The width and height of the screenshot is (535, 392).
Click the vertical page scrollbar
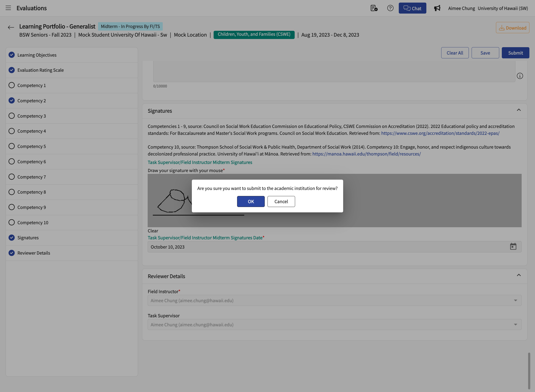click(529, 371)
